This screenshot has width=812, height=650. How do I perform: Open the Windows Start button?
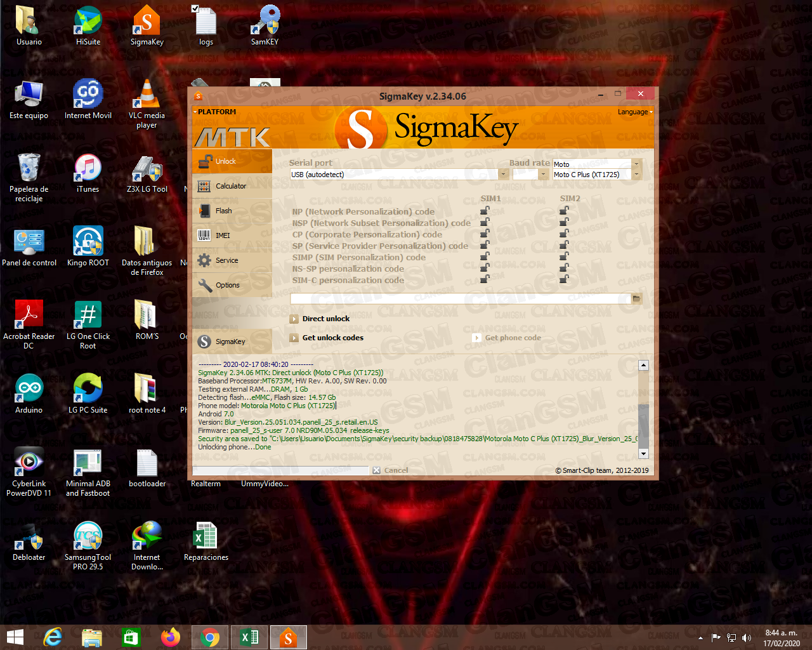(x=15, y=637)
